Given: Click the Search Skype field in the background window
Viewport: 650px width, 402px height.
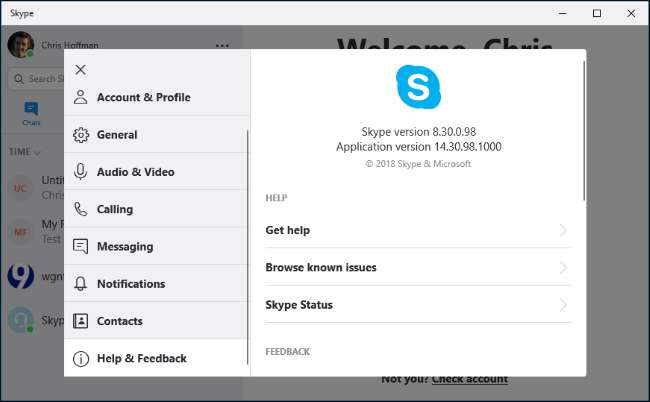Looking at the screenshot, I should point(36,79).
